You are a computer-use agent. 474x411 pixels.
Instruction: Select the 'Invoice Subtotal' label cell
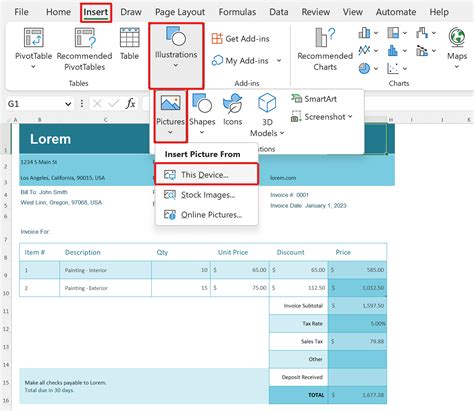click(299, 306)
